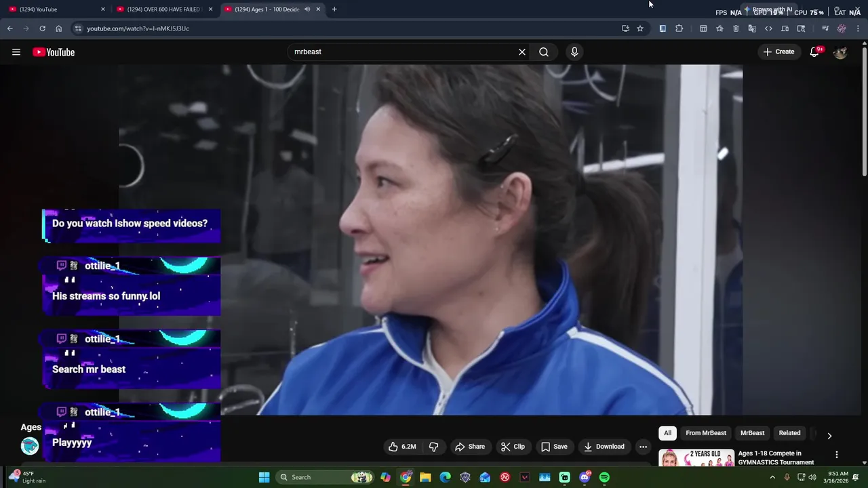Open File Explorer from the taskbar

(x=425, y=477)
